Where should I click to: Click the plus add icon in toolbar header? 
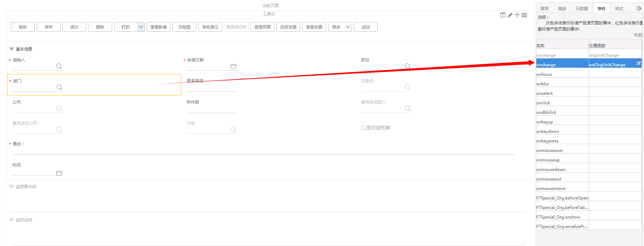[x=517, y=15]
